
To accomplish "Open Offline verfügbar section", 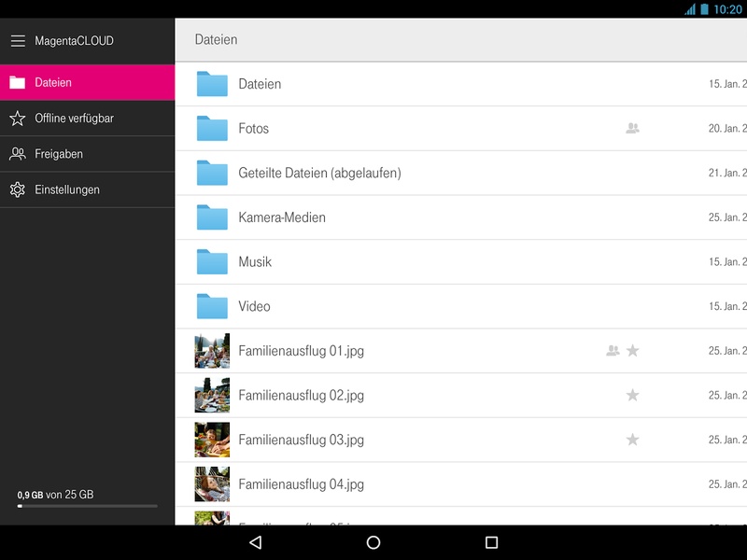I will coord(87,119).
